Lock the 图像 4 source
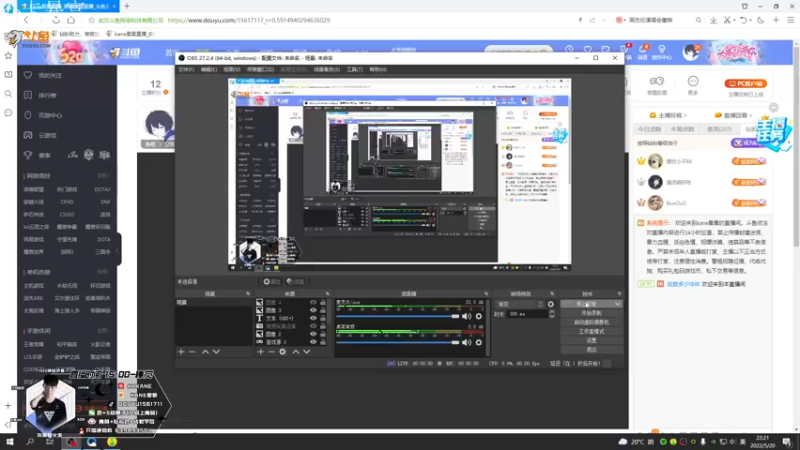Screen dimensions: 800x450 coord(322,303)
